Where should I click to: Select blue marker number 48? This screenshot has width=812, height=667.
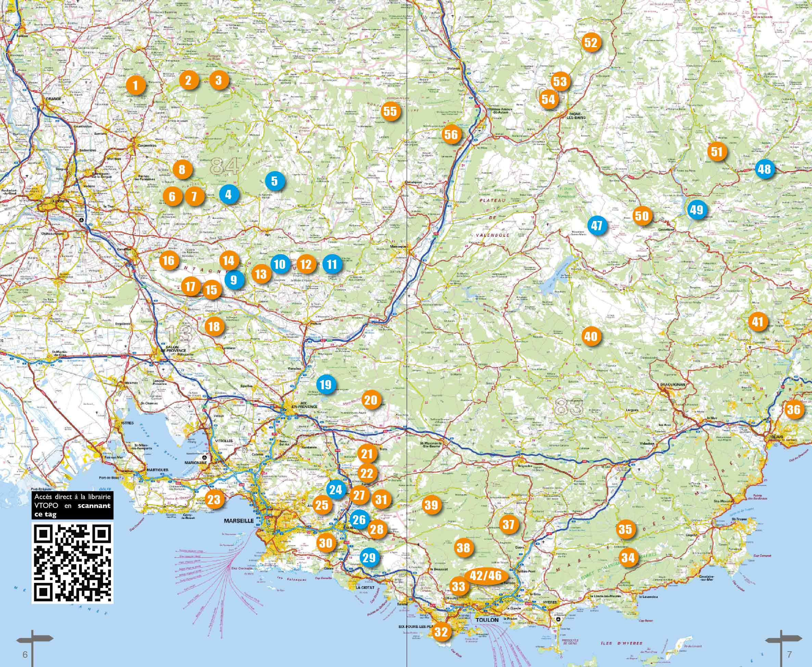[x=764, y=169]
